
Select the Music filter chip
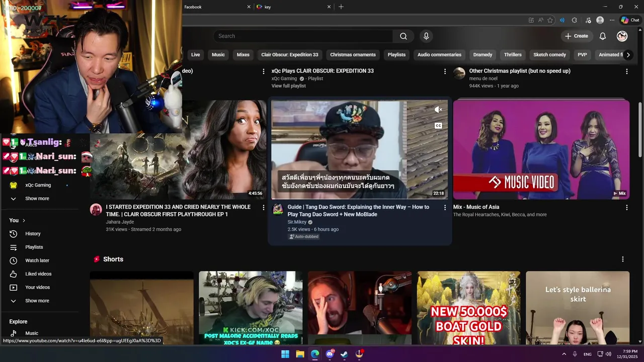coord(218,55)
